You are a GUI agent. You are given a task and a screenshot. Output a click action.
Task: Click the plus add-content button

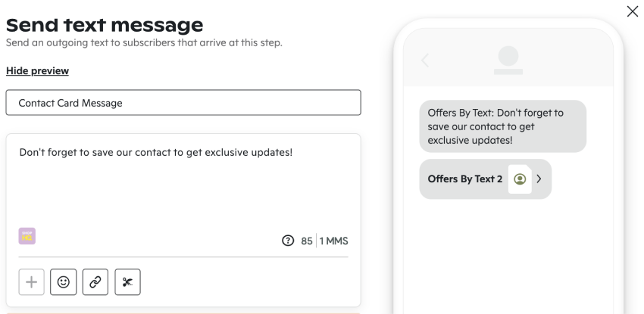pyautogui.click(x=32, y=282)
